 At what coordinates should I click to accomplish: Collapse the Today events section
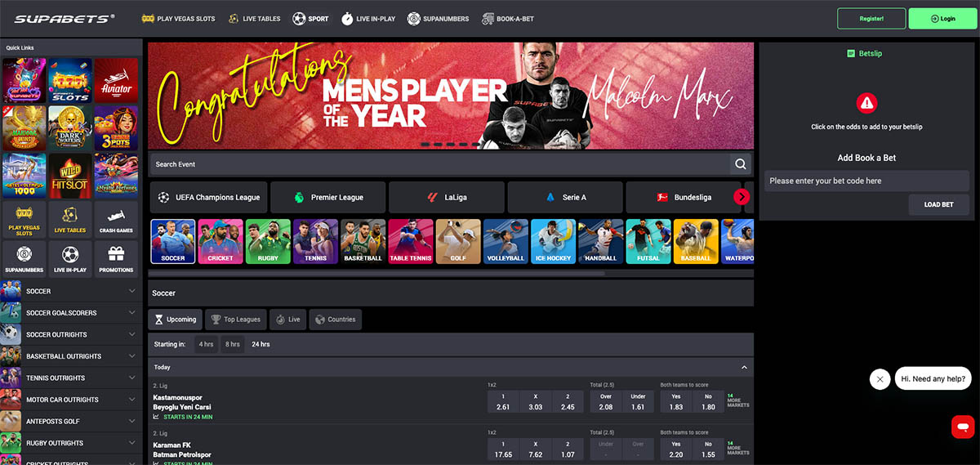point(744,368)
